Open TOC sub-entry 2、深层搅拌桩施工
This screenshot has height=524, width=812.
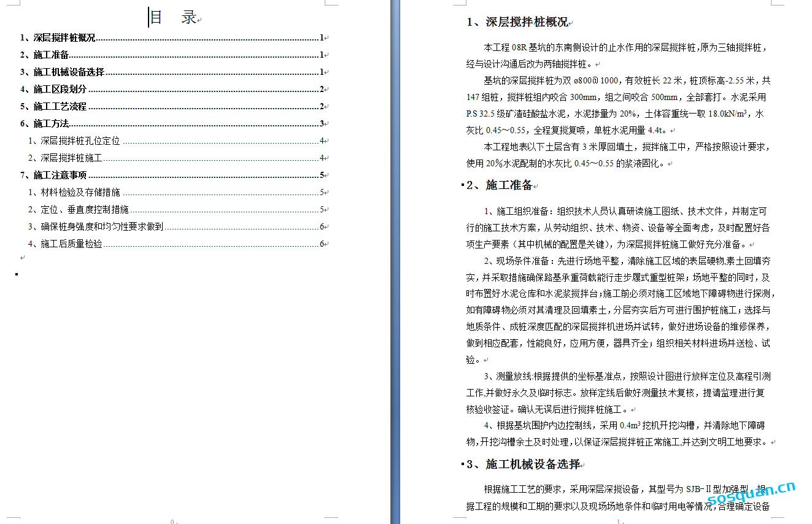pyautogui.click(x=65, y=158)
